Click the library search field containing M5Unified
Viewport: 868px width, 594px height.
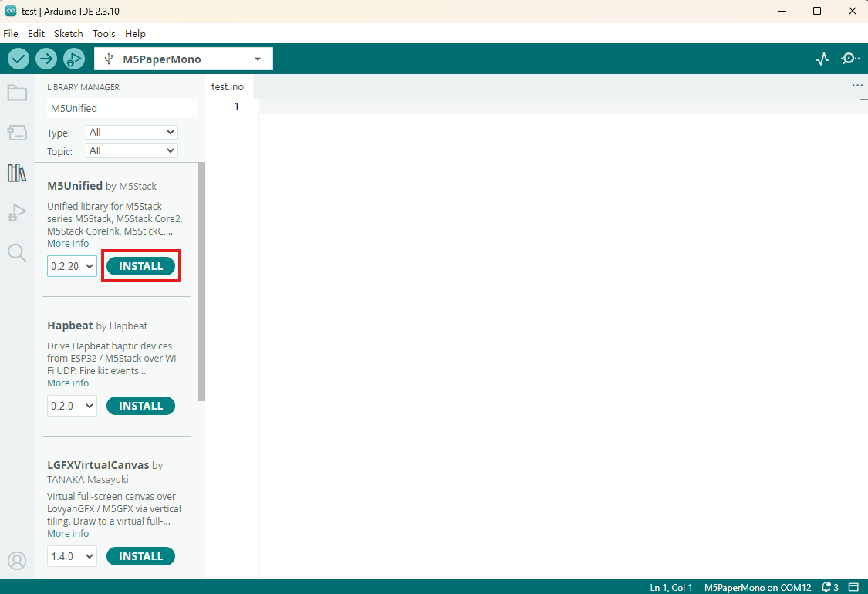[122, 108]
